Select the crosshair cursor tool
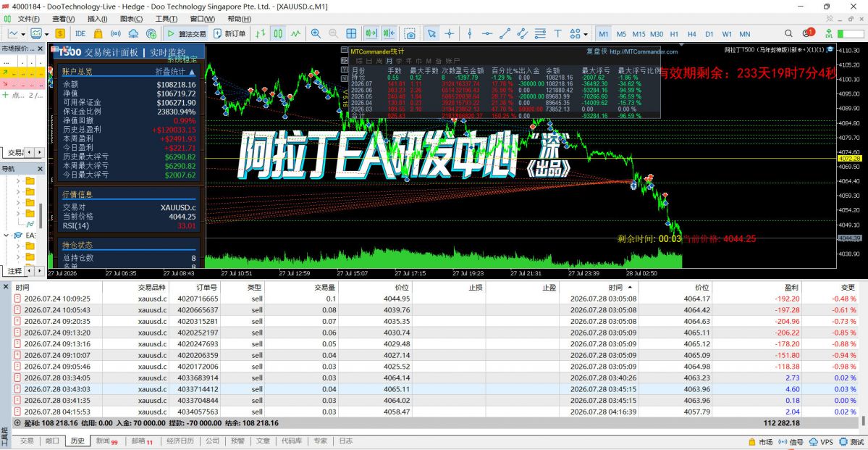Viewport: 868px width, 450px height. pyautogui.click(x=449, y=34)
